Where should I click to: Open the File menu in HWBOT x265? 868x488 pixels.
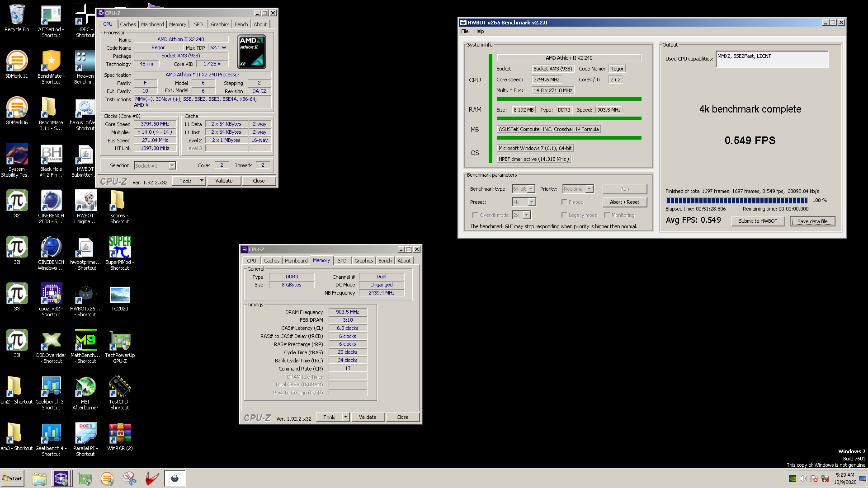point(465,31)
